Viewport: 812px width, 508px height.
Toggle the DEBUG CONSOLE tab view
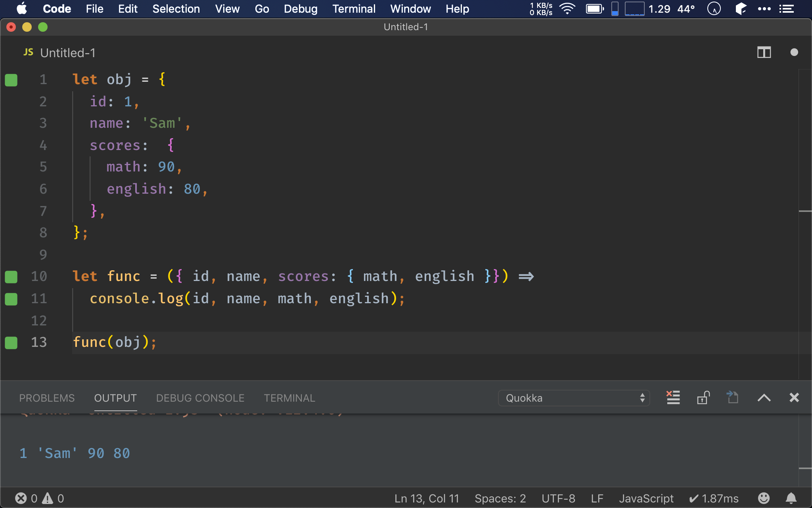coord(200,398)
